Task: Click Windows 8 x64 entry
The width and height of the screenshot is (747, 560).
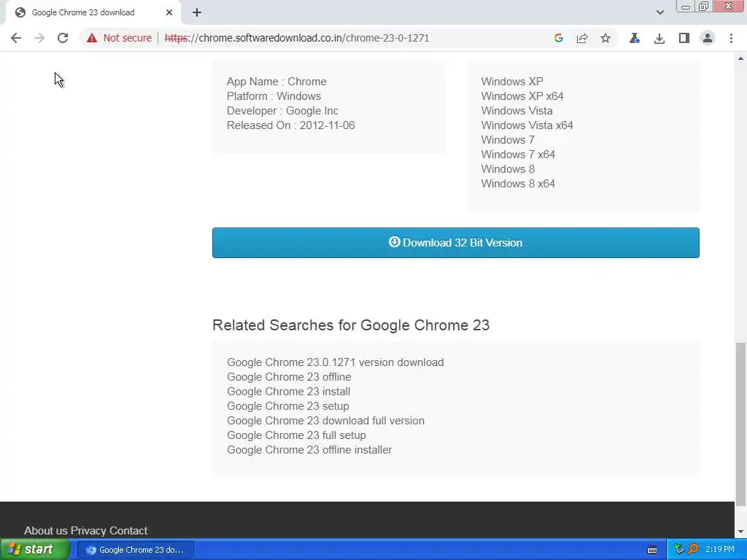Action: [519, 184]
